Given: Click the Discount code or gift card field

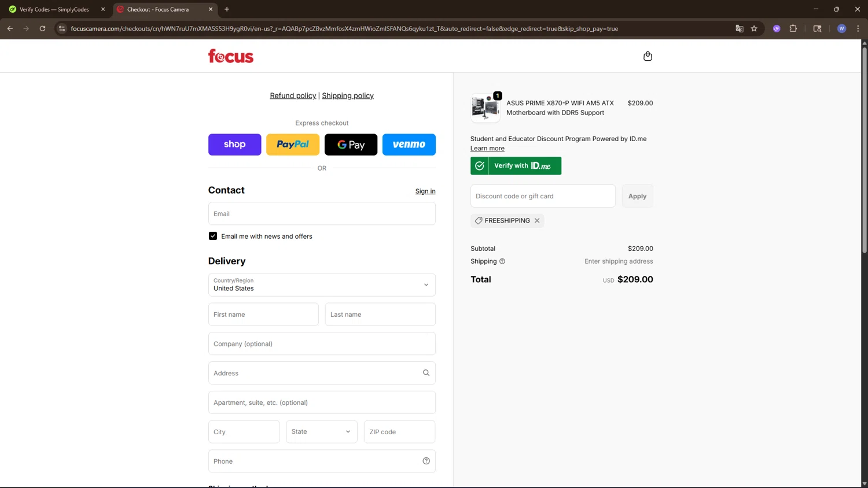Looking at the screenshot, I should tap(543, 196).
